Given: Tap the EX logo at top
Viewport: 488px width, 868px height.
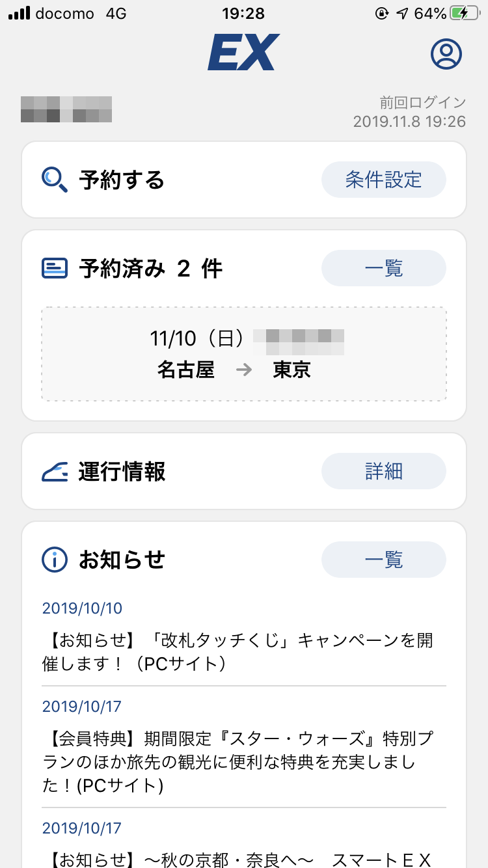Looking at the screenshot, I should click(243, 53).
